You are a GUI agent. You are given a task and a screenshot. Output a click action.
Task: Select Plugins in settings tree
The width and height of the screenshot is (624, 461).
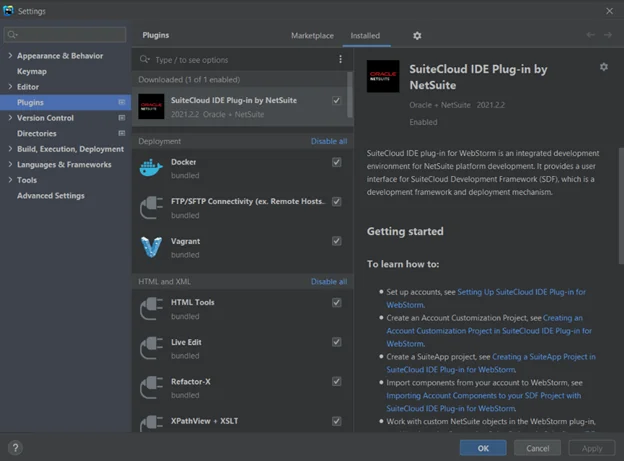pyautogui.click(x=66, y=102)
